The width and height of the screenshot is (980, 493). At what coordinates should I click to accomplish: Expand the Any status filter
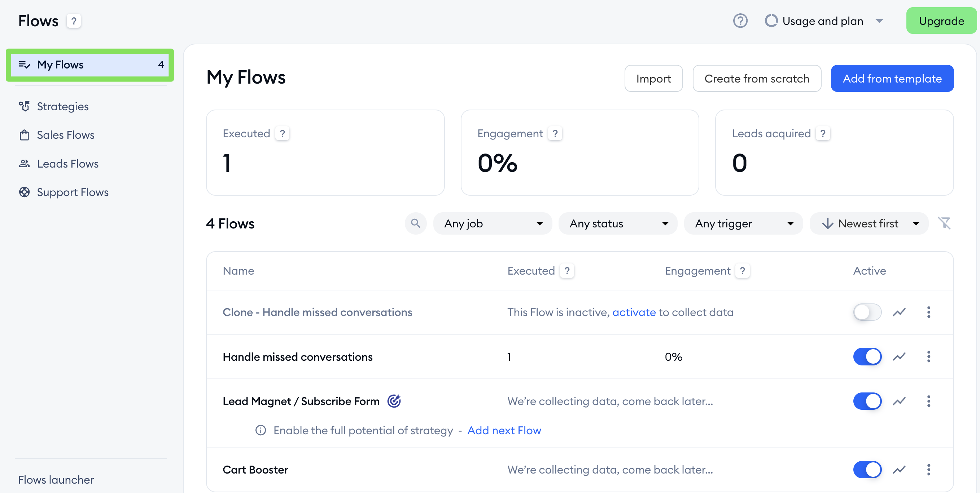pyautogui.click(x=617, y=223)
